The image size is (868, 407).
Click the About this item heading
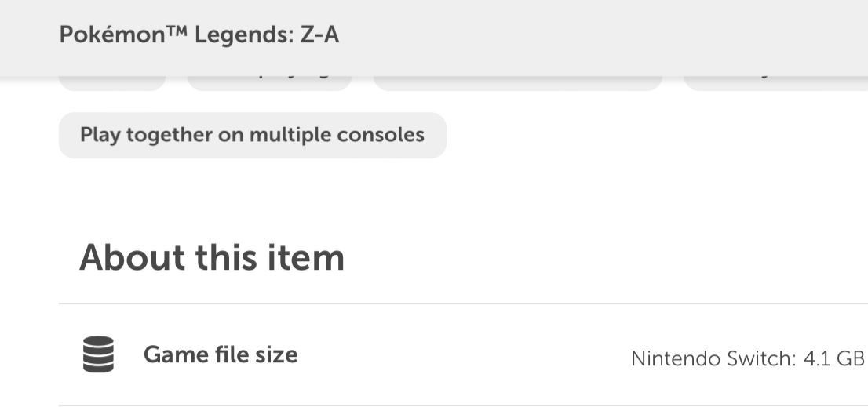coord(212,256)
